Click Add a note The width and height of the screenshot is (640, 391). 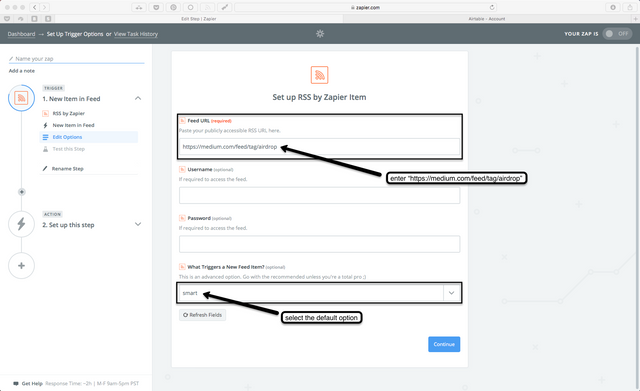pyautogui.click(x=22, y=71)
